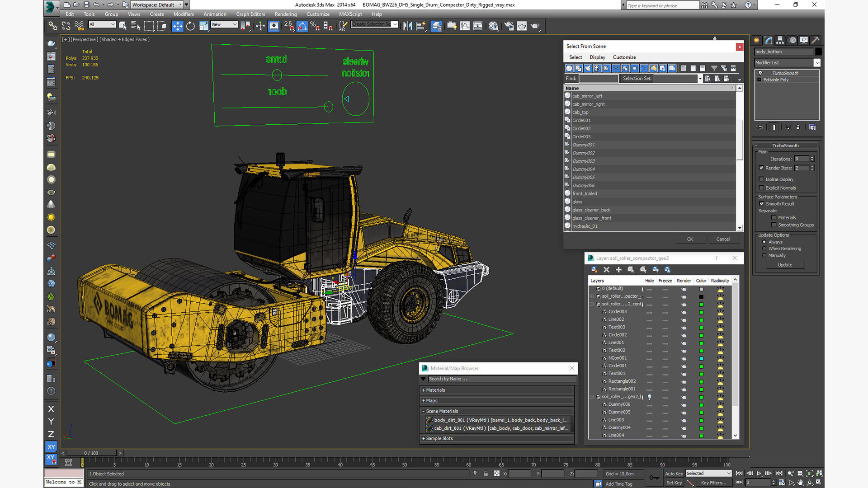Image resolution: width=868 pixels, height=488 pixels.
Task: Click NGon001 cyan color swatch in Layer dialog
Action: 701,359
